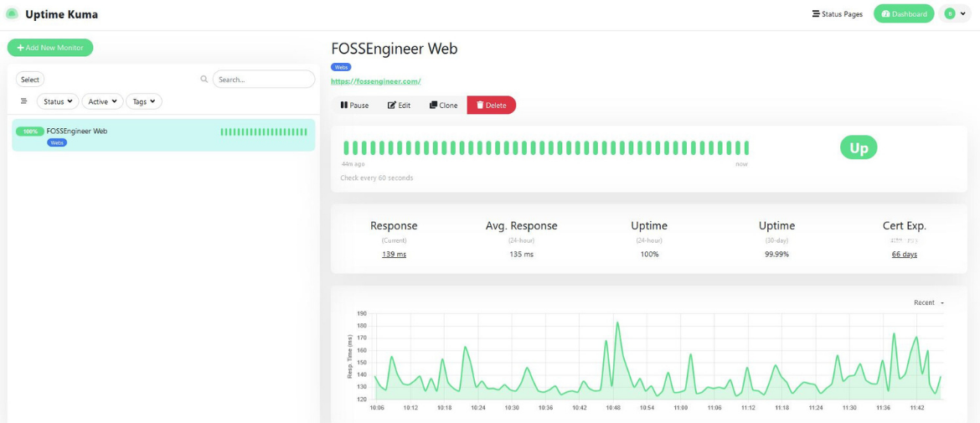Click the 100% uptime badge in list

click(x=30, y=132)
